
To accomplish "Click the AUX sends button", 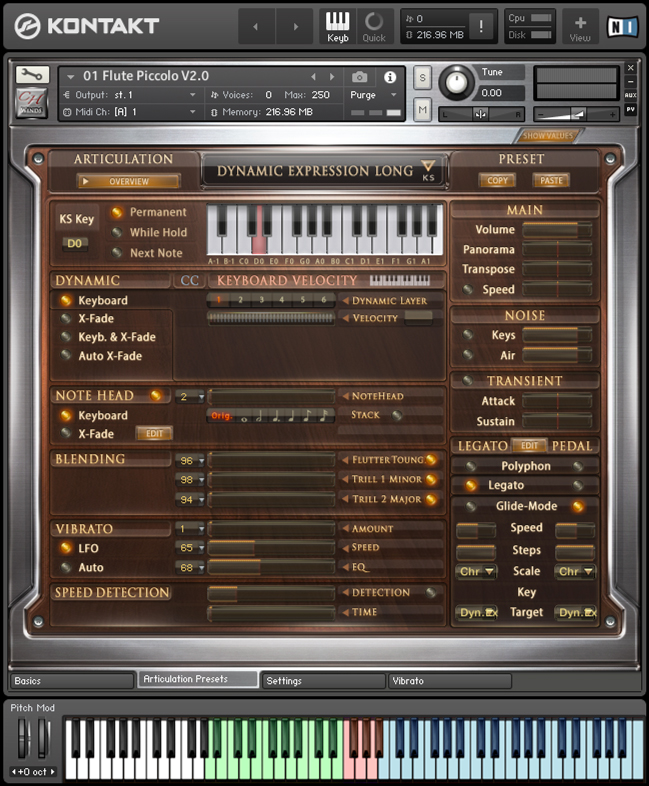I will tap(630, 95).
